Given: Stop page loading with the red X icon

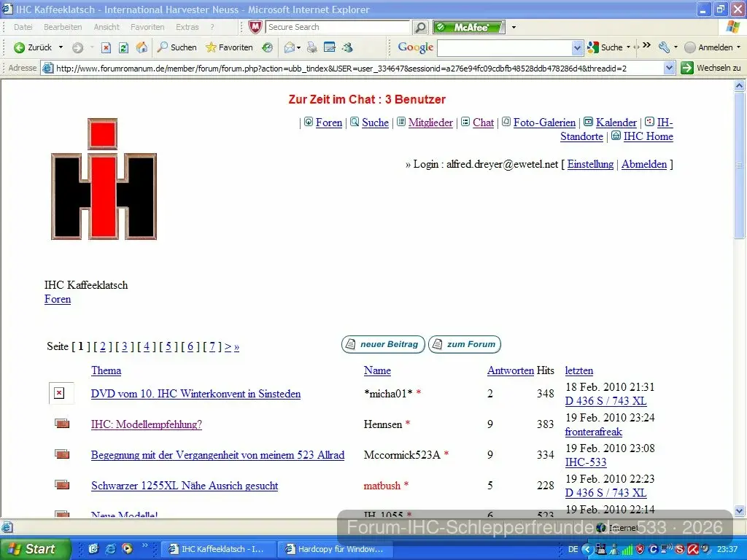Looking at the screenshot, I should click(x=107, y=47).
